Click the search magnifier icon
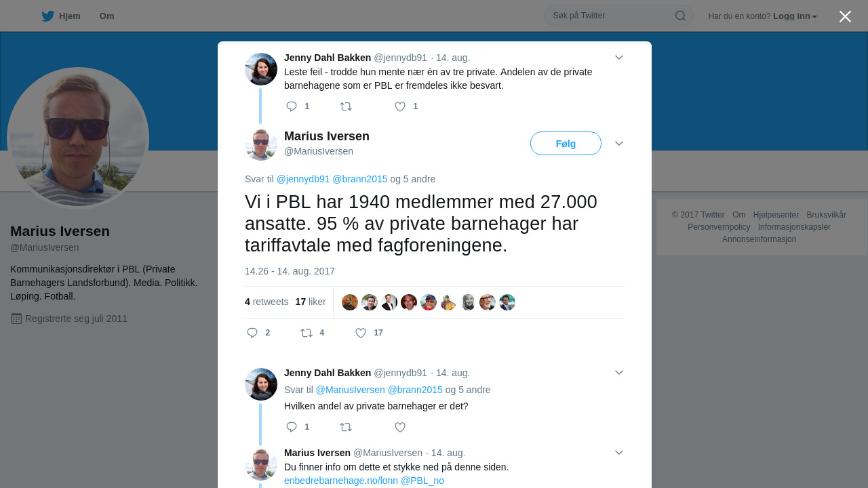 [x=680, y=16]
